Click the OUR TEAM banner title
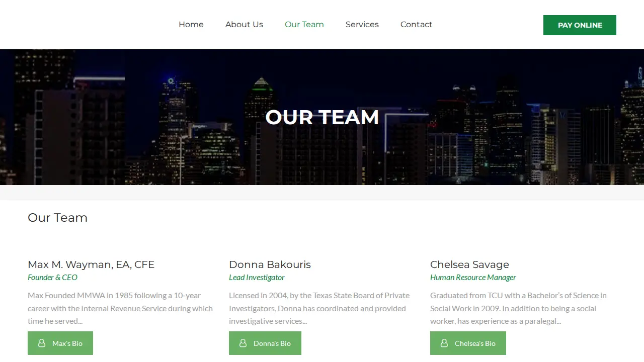The width and height of the screenshot is (644, 362). 322,117
